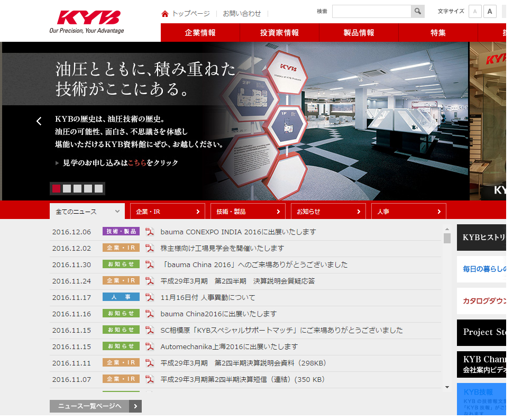This screenshot has width=531, height=420.
Task: Click the search magnifier icon
Action: click(417, 12)
